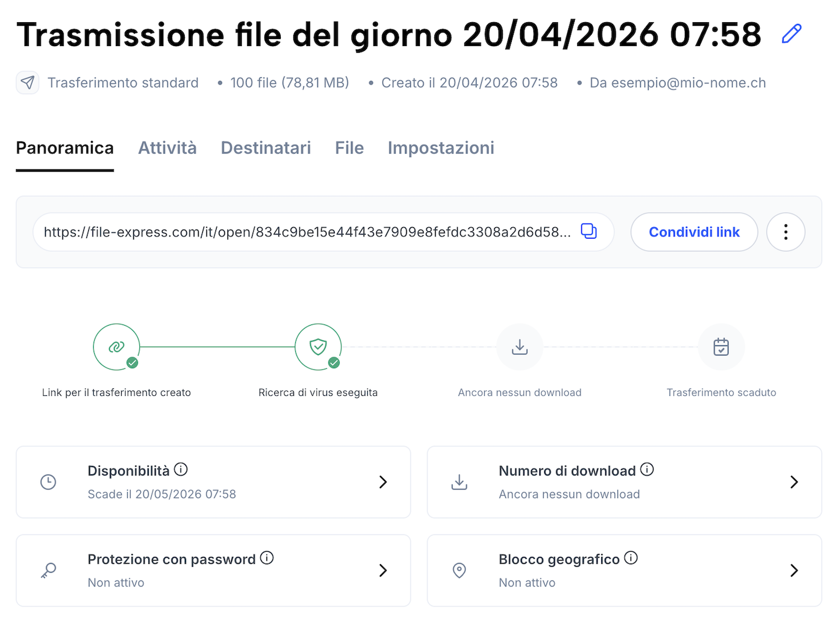Copy the transfer link with the copy icon

pyautogui.click(x=589, y=231)
